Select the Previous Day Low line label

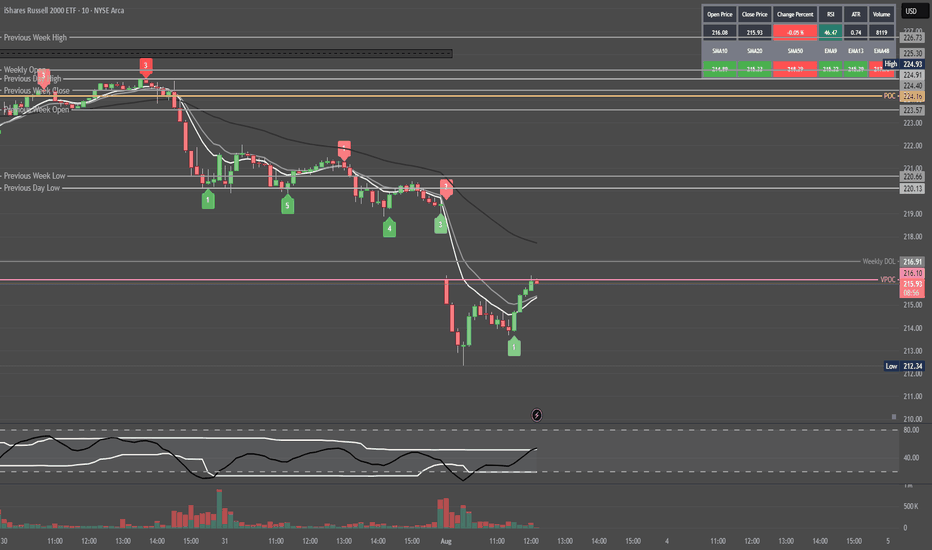click(x=32, y=188)
